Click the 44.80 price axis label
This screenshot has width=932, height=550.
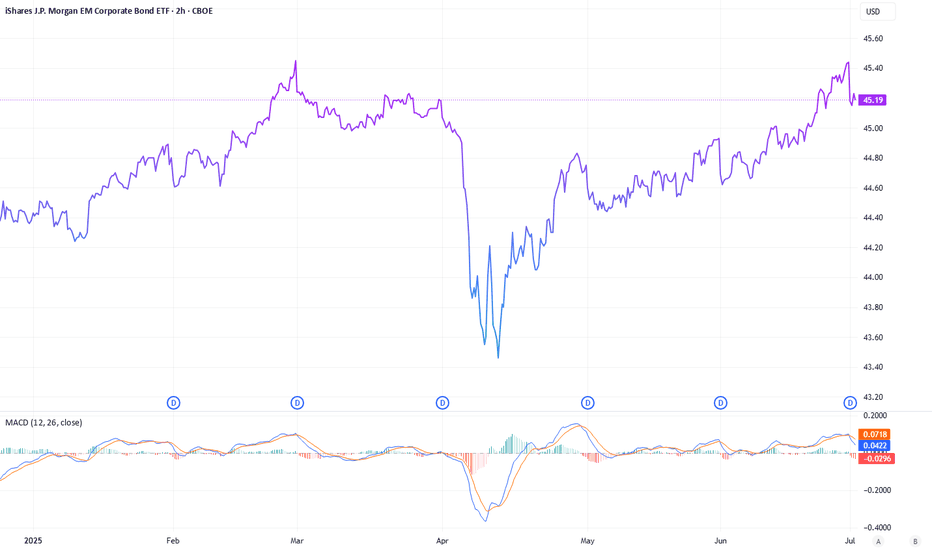pos(873,158)
